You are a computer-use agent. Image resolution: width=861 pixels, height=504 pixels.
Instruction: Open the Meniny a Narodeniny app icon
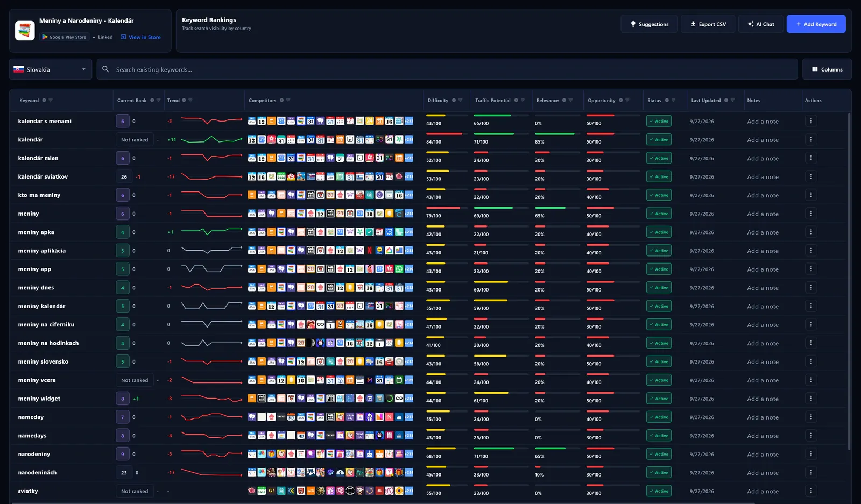(25, 31)
